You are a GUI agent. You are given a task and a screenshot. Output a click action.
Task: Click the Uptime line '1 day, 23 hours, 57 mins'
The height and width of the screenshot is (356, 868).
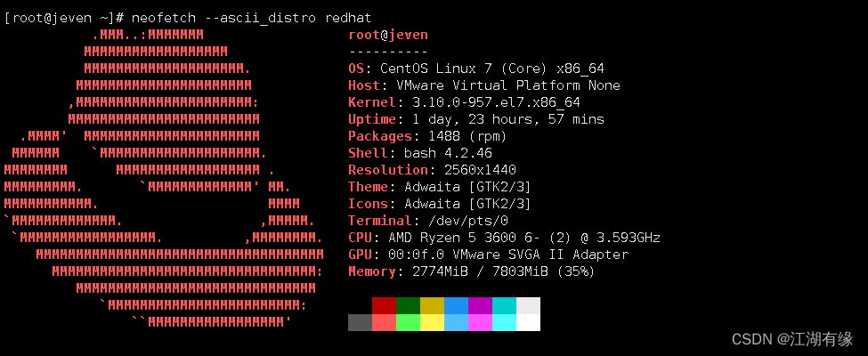click(508, 119)
